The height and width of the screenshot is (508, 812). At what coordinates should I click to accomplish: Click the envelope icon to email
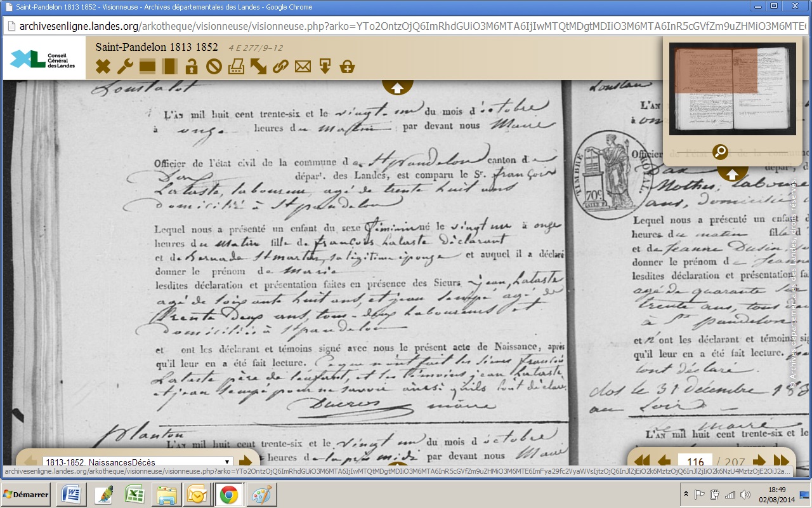(303, 66)
